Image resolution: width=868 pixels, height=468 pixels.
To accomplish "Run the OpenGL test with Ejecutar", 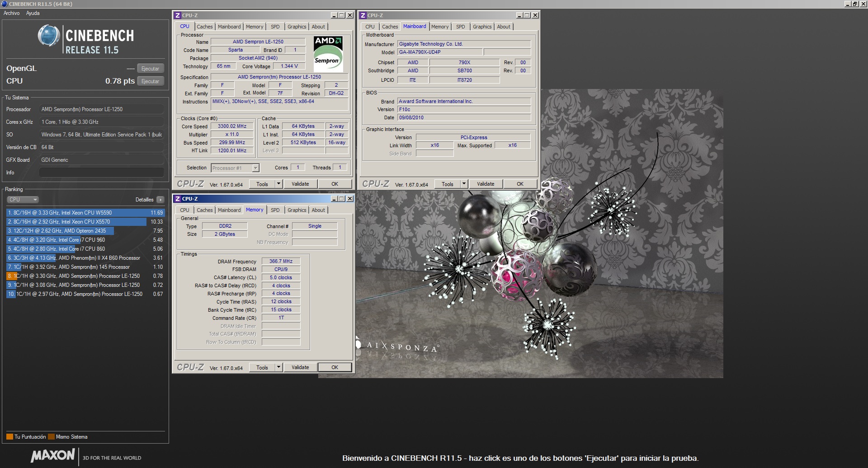I will tap(150, 69).
